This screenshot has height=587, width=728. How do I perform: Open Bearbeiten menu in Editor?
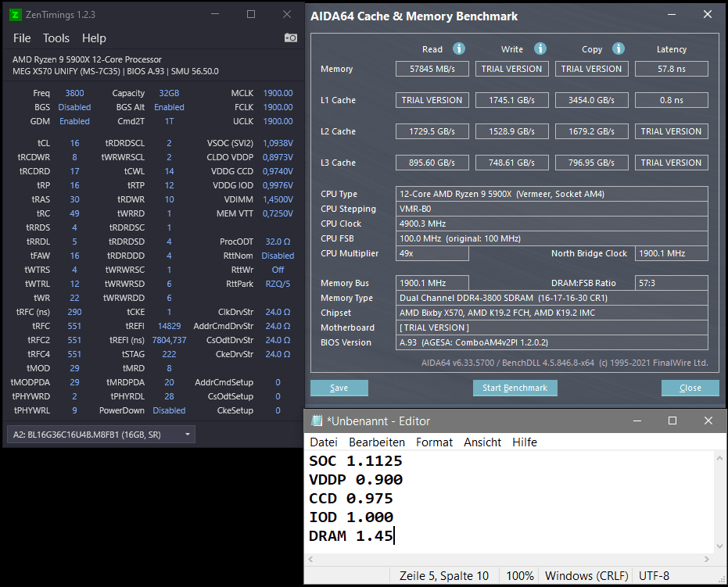click(377, 442)
